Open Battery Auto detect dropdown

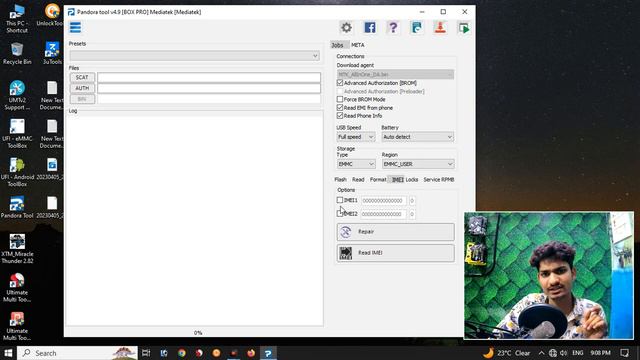tap(418, 137)
